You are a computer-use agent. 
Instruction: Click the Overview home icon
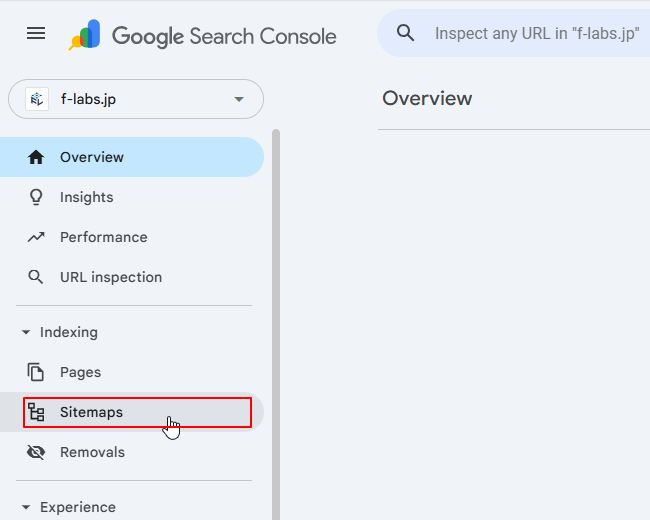36,157
